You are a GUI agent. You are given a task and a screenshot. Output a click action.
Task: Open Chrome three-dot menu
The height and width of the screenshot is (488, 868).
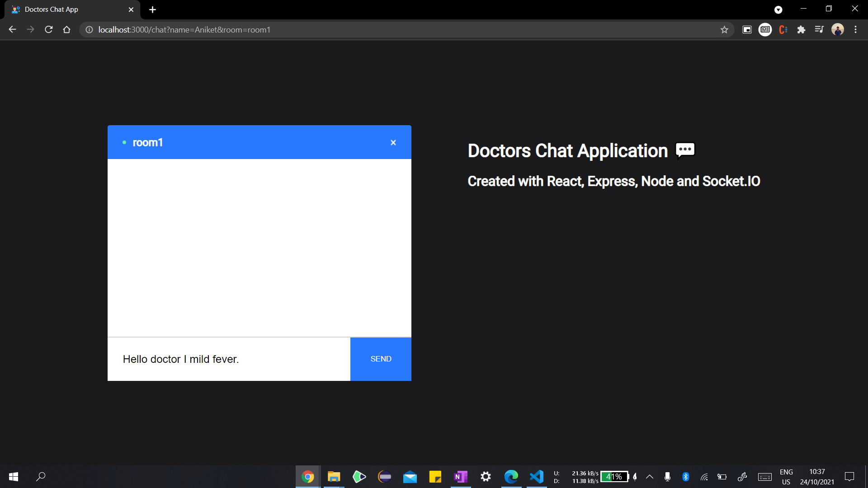coord(855,30)
